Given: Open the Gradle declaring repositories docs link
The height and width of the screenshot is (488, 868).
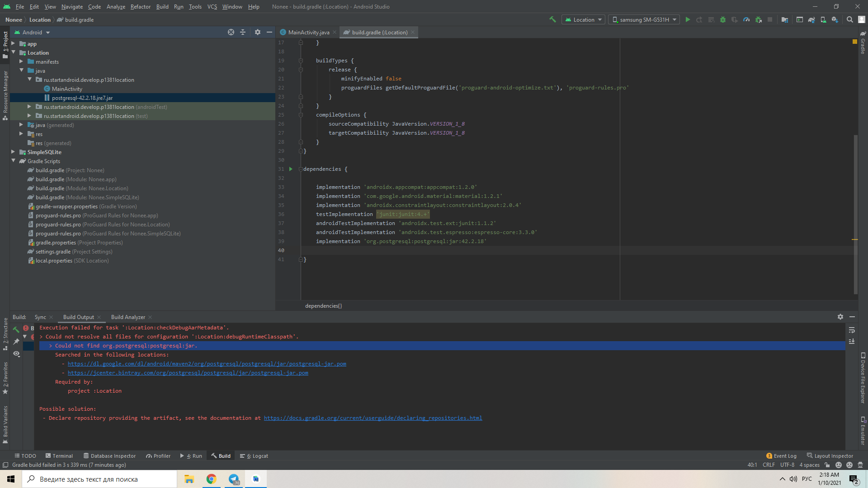Looking at the screenshot, I should click(373, 418).
